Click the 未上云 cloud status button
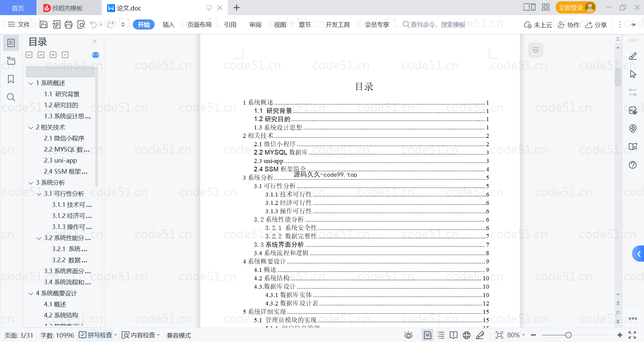The width and height of the screenshot is (644, 342). pos(538,25)
